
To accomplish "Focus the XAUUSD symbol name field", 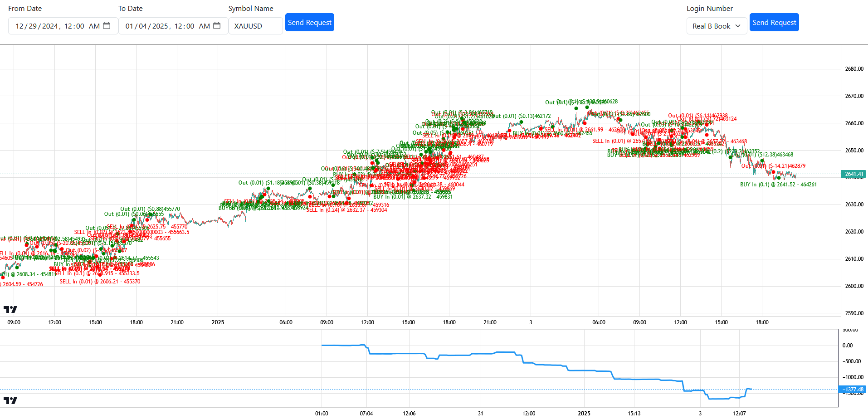I will [255, 26].
